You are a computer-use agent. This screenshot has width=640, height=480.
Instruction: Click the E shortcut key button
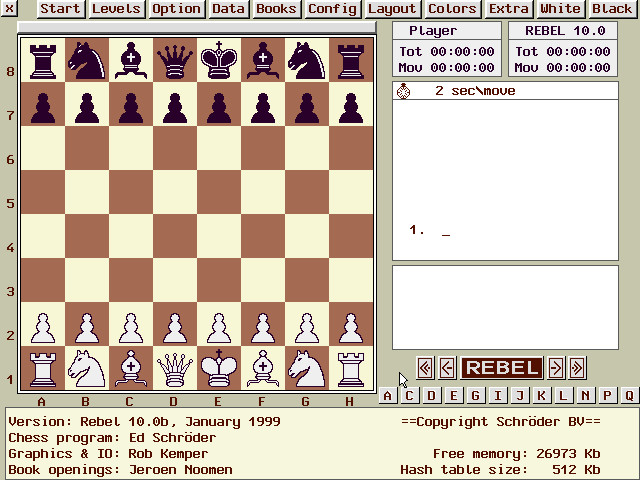click(453, 396)
